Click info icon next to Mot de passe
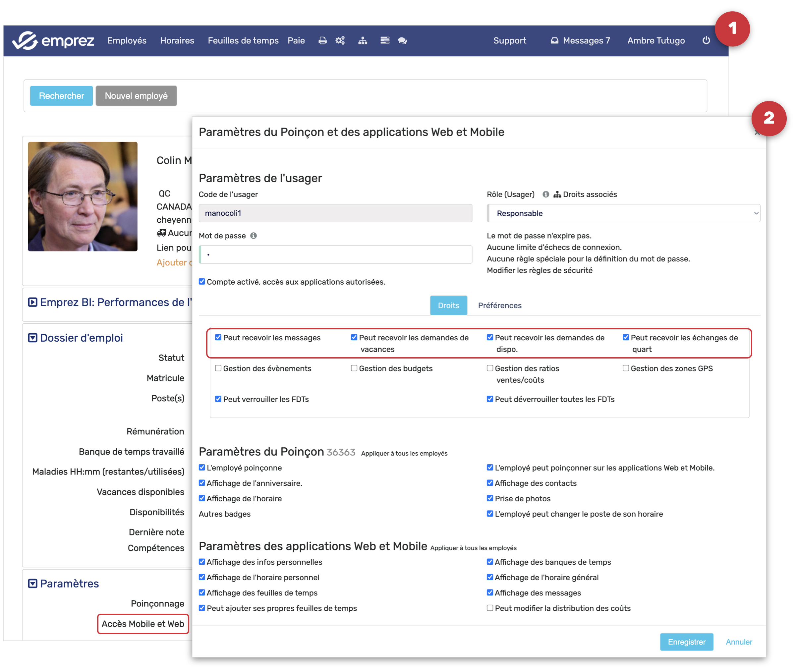 click(254, 236)
